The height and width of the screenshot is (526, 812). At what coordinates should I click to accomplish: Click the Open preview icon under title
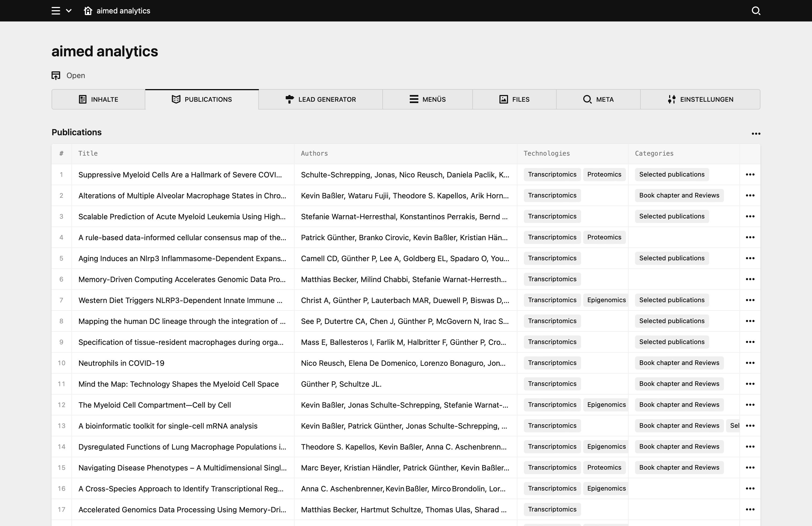56,75
